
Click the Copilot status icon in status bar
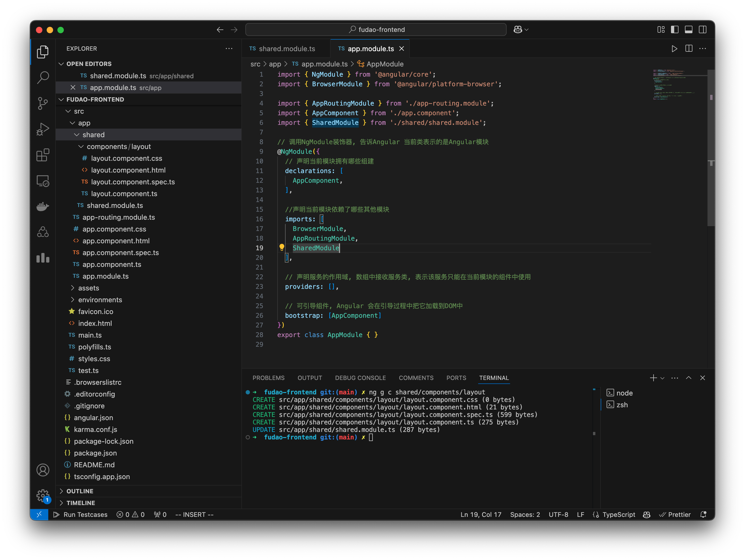click(x=647, y=514)
